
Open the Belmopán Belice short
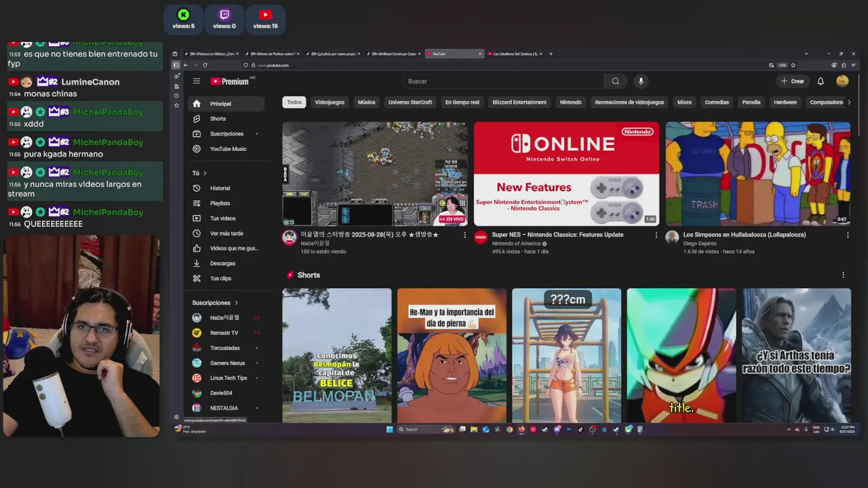[x=337, y=356]
